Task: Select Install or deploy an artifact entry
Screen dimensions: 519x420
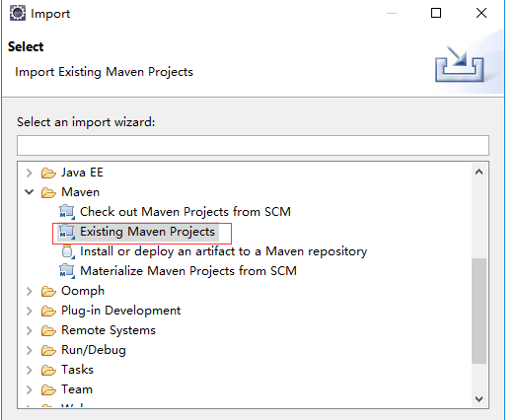Action: (224, 251)
